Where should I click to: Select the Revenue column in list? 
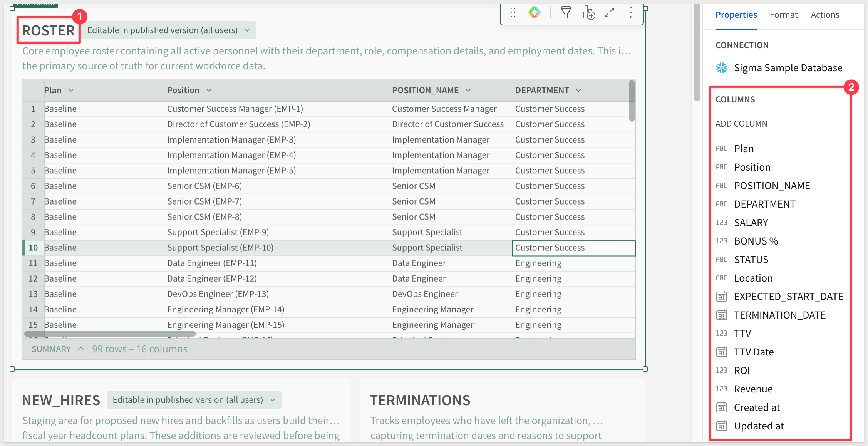point(753,389)
